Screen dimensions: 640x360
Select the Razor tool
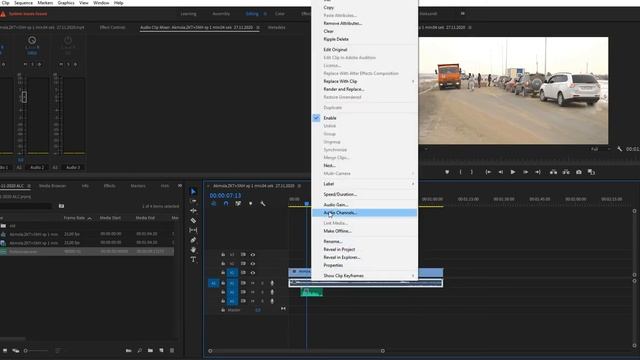pyautogui.click(x=193, y=220)
